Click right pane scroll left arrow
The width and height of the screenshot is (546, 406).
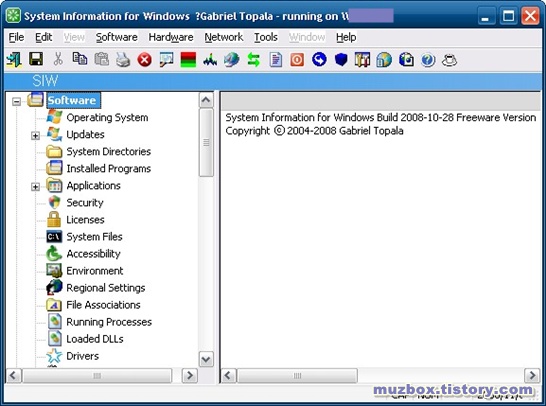coord(228,376)
